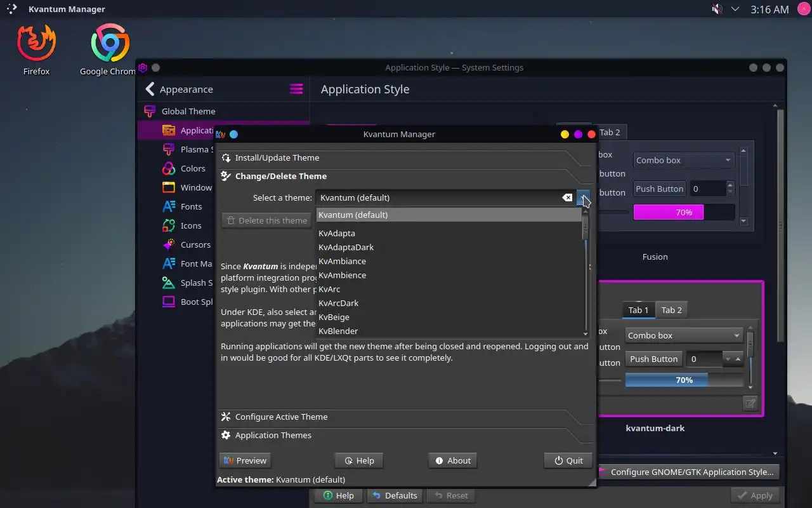Viewport: 812px width, 508px height.
Task: Choose KvAdaptaDark theme from list
Action: (449, 247)
